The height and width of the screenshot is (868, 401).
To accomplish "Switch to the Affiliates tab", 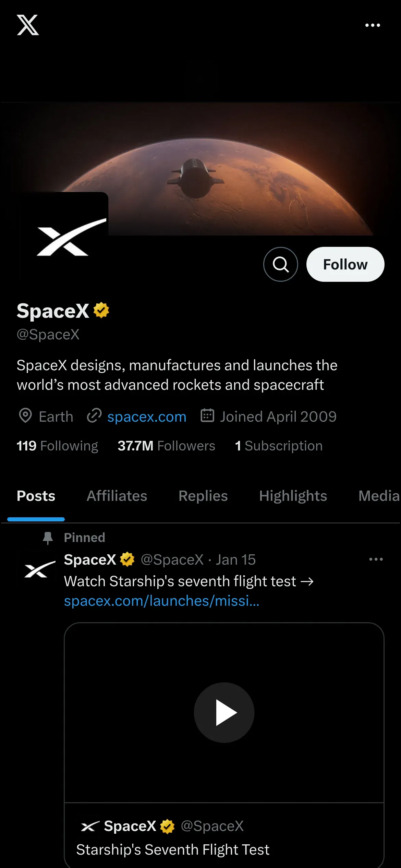I will [117, 496].
